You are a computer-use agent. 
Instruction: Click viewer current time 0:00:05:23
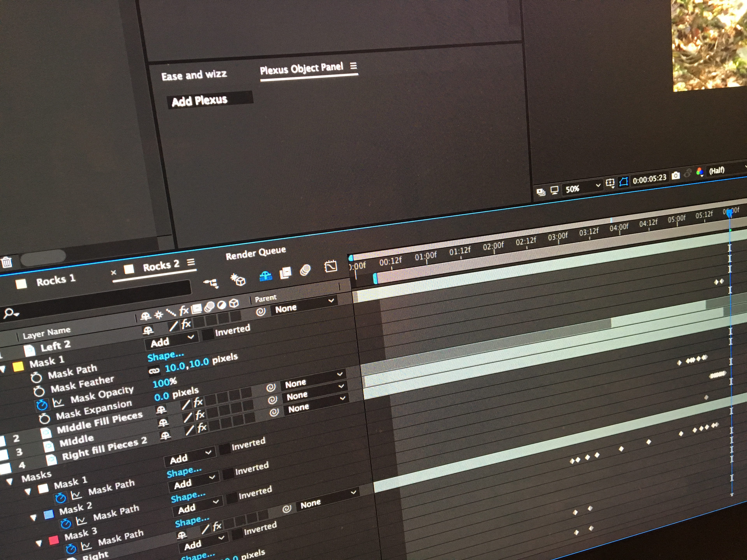(649, 178)
